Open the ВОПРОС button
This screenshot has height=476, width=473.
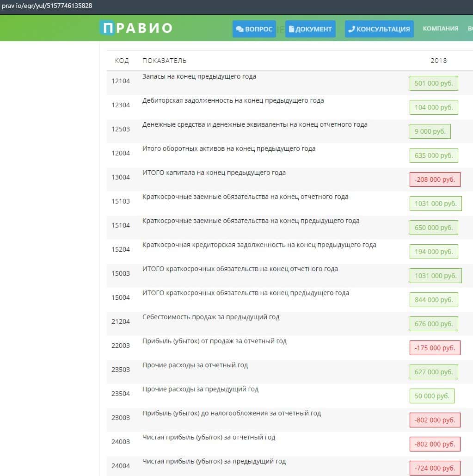pos(254,29)
